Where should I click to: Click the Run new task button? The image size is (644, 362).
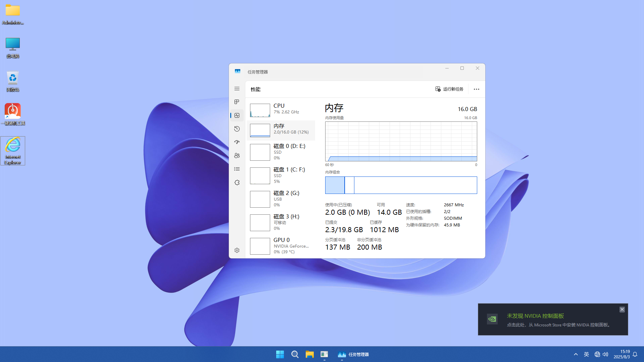pyautogui.click(x=449, y=89)
